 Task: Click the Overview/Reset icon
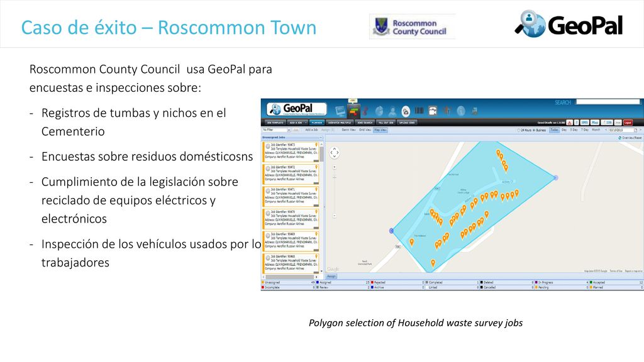click(619, 138)
